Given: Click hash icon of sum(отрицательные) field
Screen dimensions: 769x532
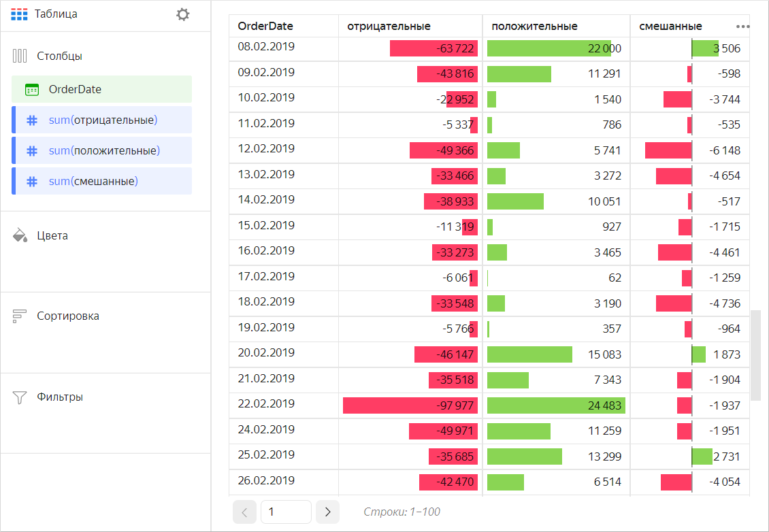Looking at the screenshot, I should point(31,120).
